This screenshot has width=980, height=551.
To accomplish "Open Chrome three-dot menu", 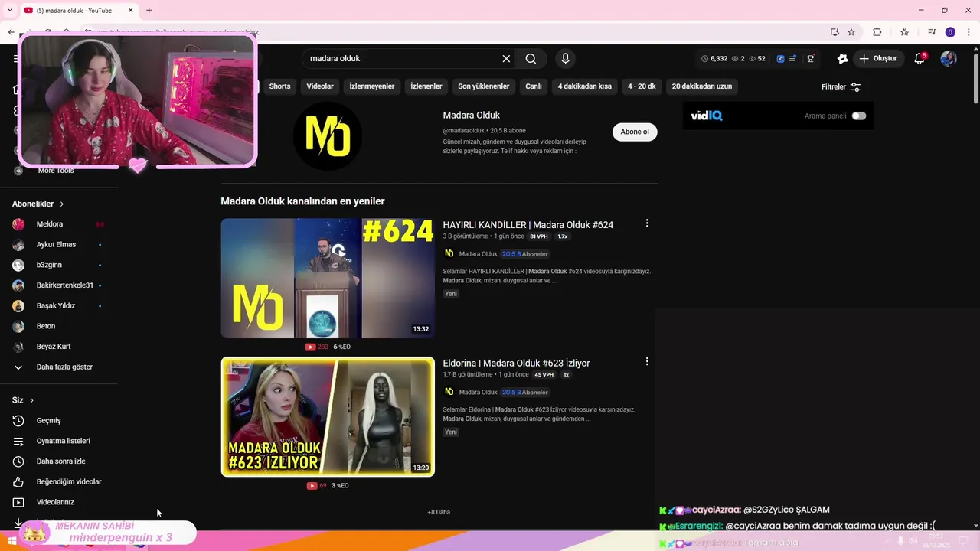I will point(969,32).
